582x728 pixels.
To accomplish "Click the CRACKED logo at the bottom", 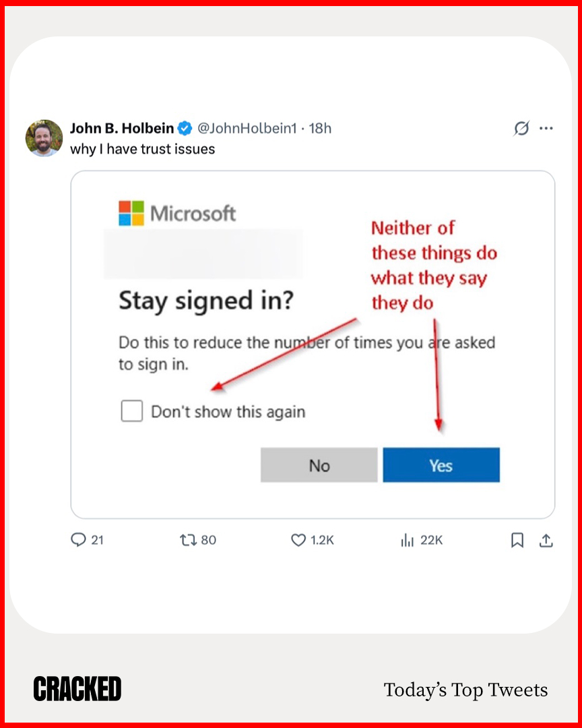I will pos(77,689).
